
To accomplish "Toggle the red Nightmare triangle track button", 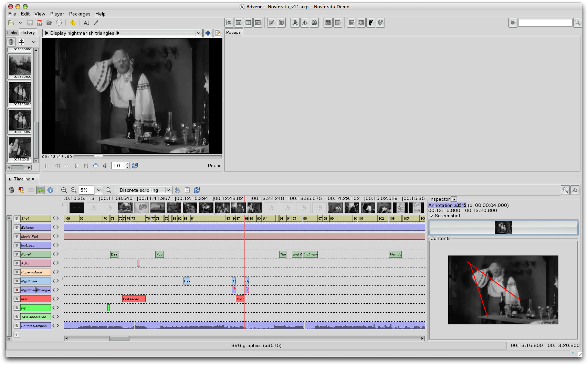I will pyautogui.click(x=17, y=290).
